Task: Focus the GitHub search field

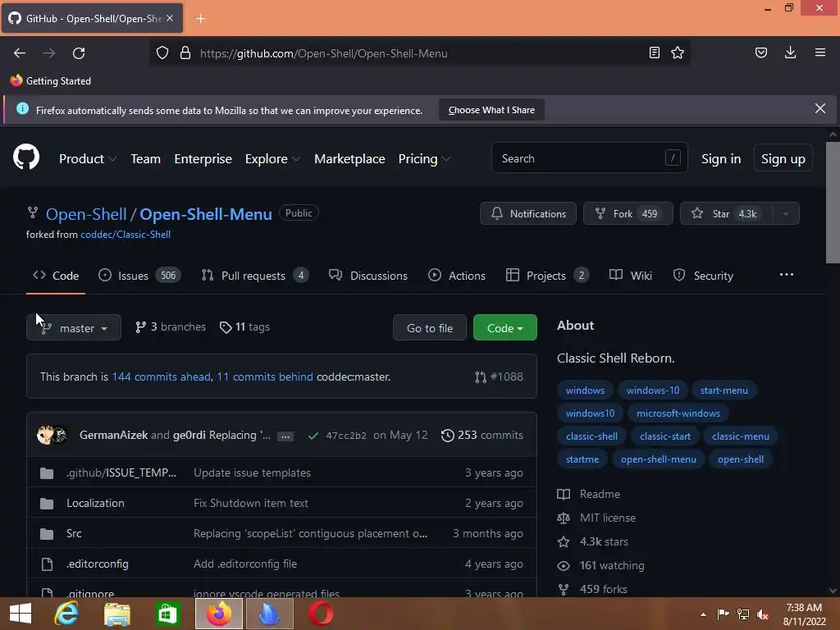Action: click(x=589, y=158)
